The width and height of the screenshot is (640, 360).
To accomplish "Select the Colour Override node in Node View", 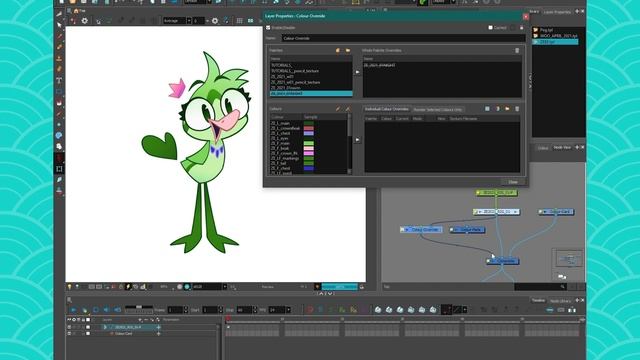I will [x=421, y=230].
